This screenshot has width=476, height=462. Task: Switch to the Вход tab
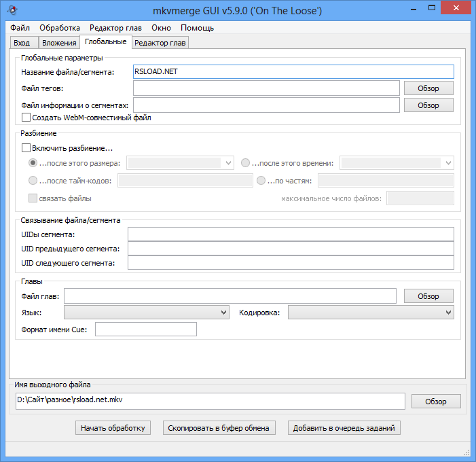point(24,43)
